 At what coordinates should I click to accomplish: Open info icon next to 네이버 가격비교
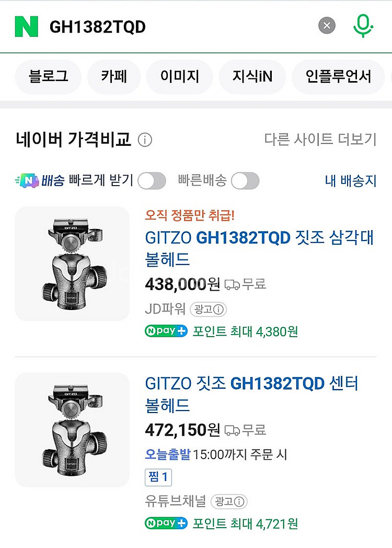click(x=145, y=140)
